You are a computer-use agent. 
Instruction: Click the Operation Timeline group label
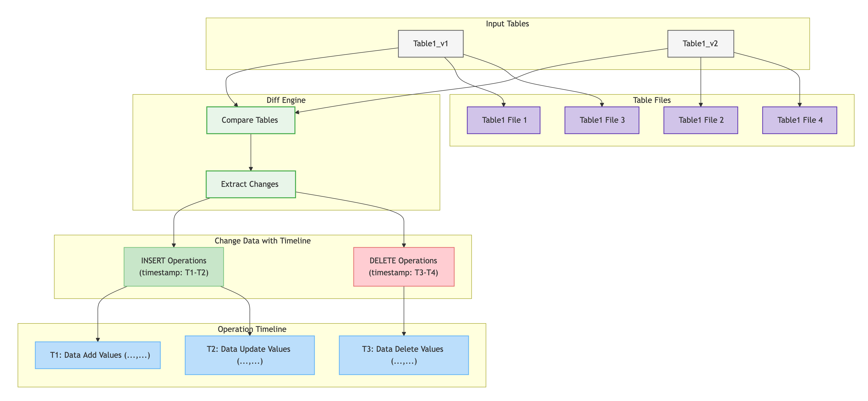pos(252,329)
